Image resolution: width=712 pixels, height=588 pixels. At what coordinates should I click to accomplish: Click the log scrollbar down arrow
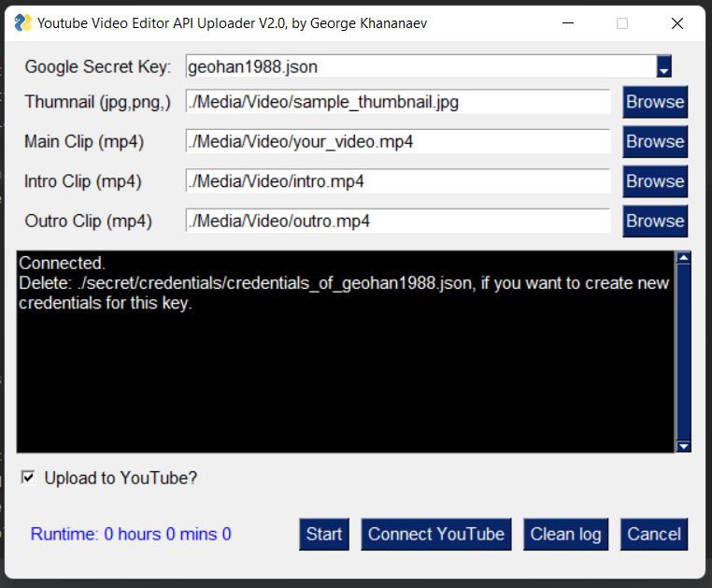683,446
